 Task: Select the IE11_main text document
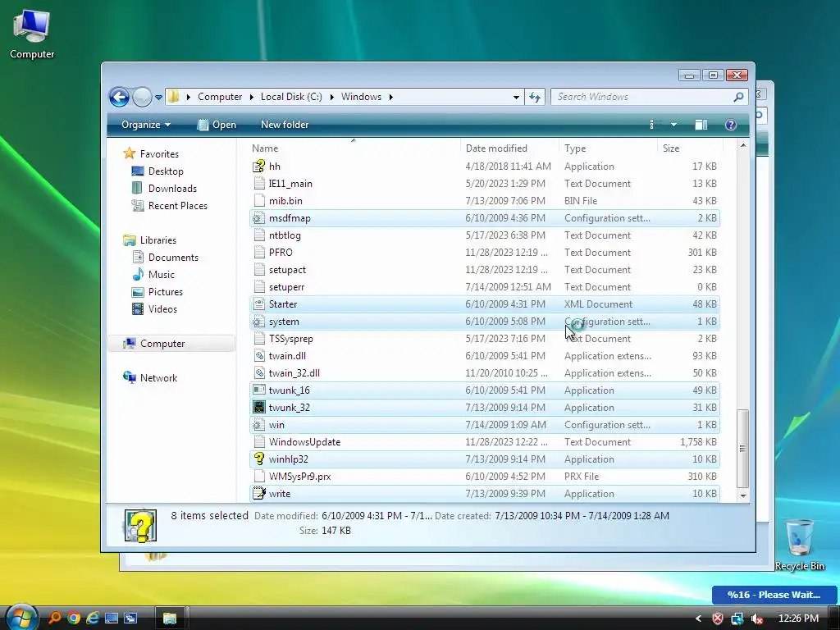484,184
